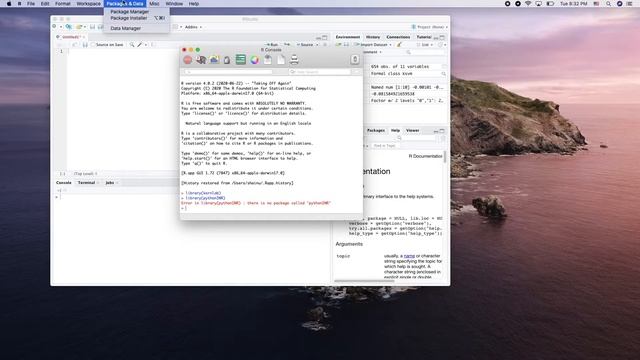The image size is (640, 360).
Task: Click the '654 obs. of 11 variables' entry
Action: (x=400, y=67)
